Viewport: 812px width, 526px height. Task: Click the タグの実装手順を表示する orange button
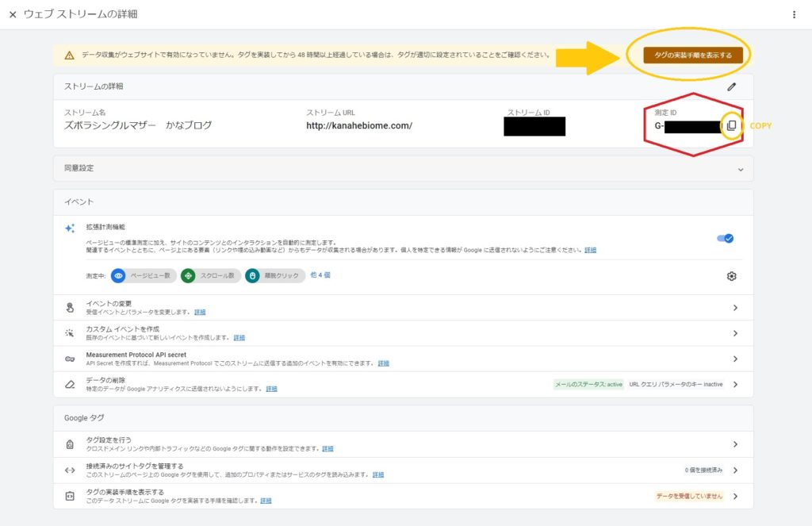688,55
